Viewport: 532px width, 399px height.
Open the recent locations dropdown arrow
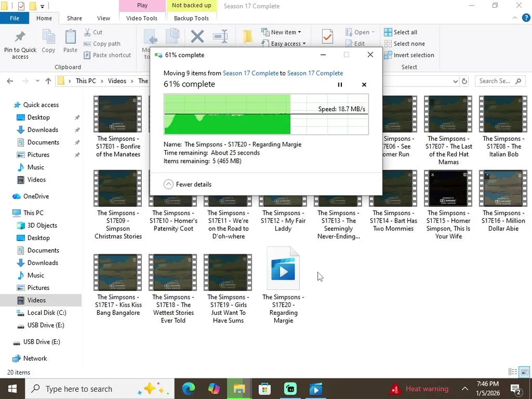[37, 81]
